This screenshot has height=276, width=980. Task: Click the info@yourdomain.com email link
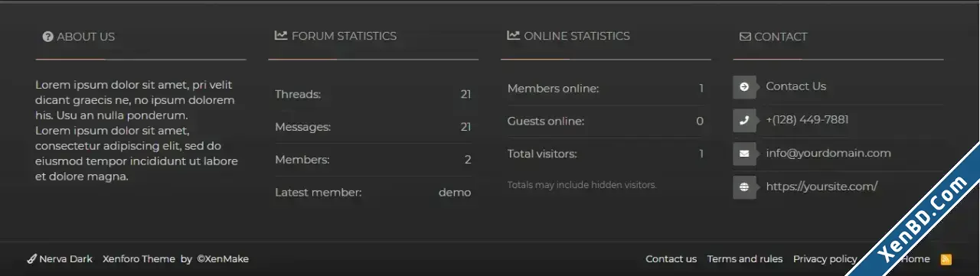point(828,153)
